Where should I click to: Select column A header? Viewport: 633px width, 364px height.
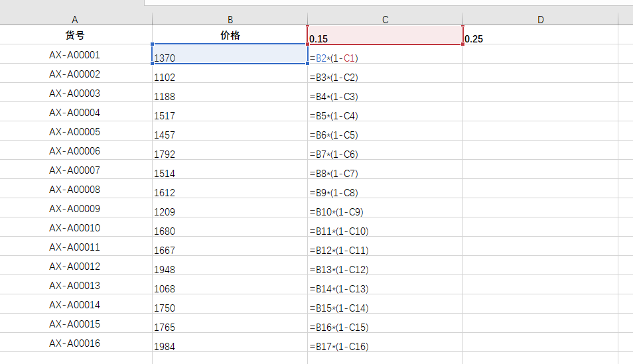pyautogui.click(x=75, y=19)
